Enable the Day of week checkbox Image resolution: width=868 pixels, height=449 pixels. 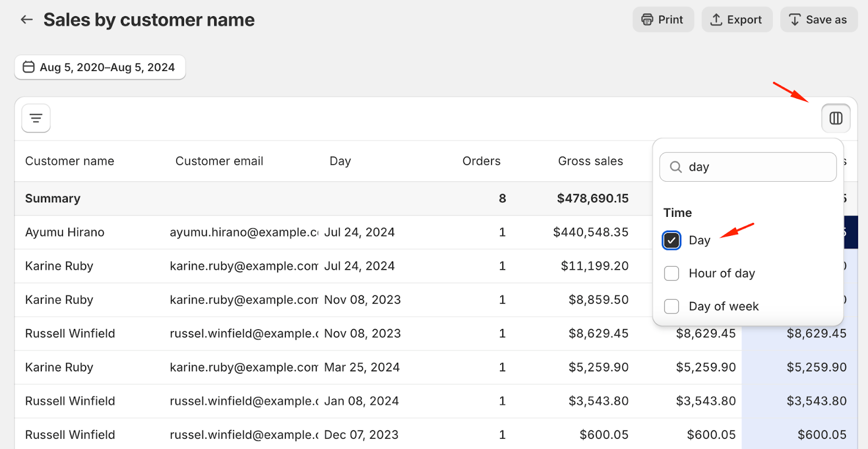click(x=672, y=306)
